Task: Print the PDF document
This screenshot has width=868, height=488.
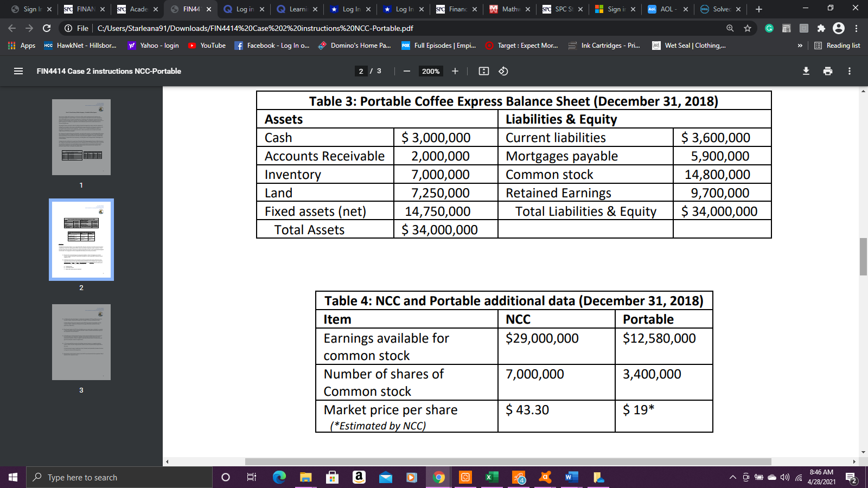Action: click(828, 71)
